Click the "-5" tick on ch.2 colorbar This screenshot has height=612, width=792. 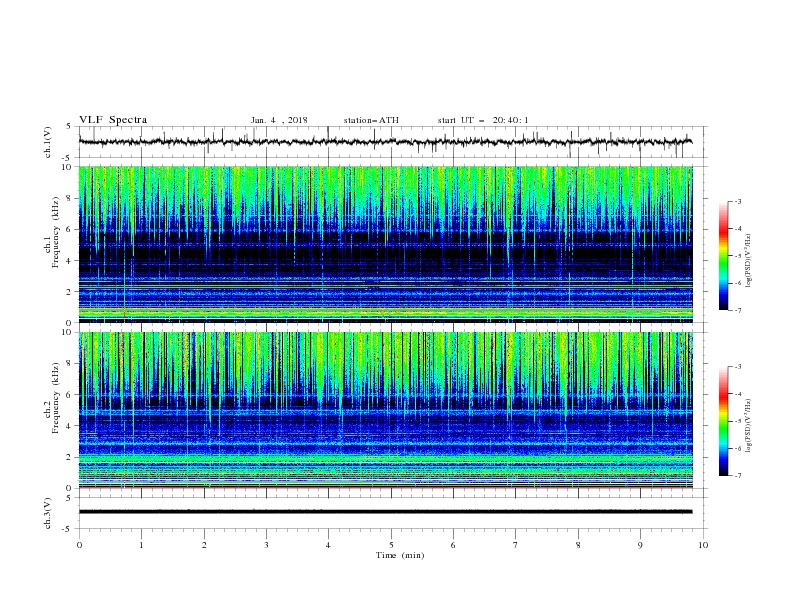pos(737,421)
